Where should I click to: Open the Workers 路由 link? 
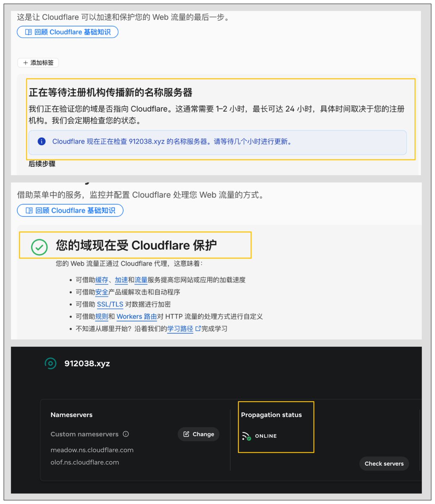[x=137, y=316]
